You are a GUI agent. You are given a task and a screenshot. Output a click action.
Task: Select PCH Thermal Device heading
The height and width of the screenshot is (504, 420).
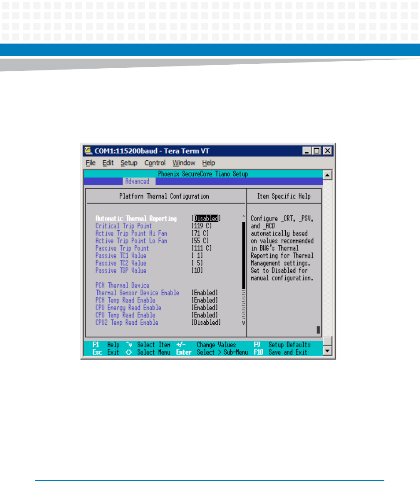[x=122, y=285]
